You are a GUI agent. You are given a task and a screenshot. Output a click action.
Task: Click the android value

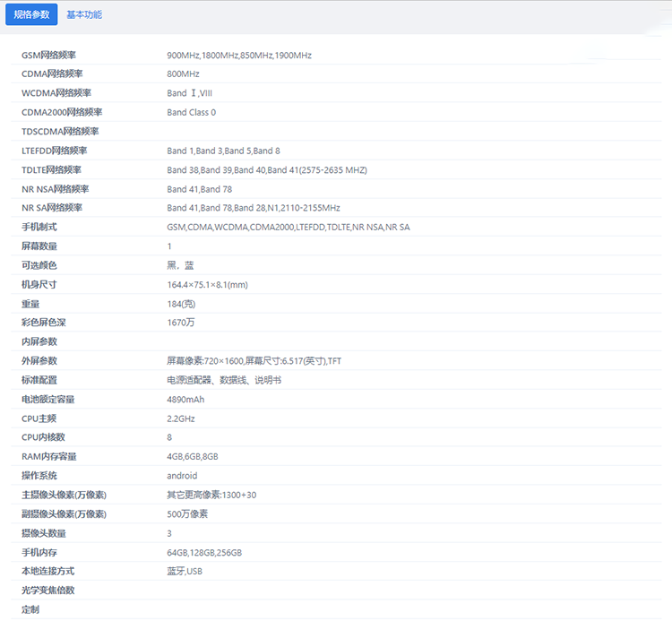click(182, 476)
